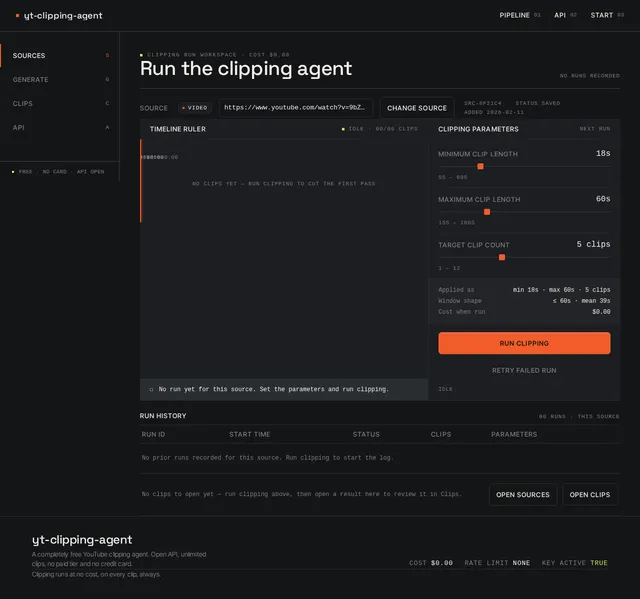Click Retry Failed Run
This screenshot has width=640, height=599.
524,370
